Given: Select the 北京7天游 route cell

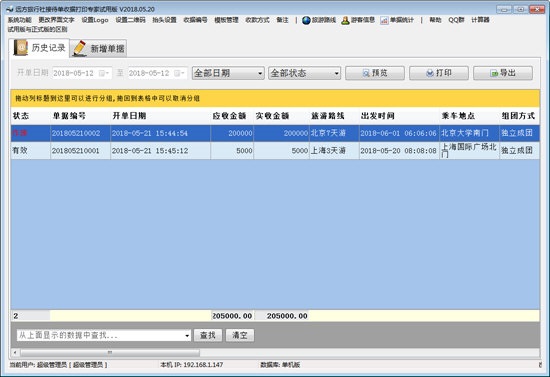Looking at the screenshot, I should pos(334,133).
